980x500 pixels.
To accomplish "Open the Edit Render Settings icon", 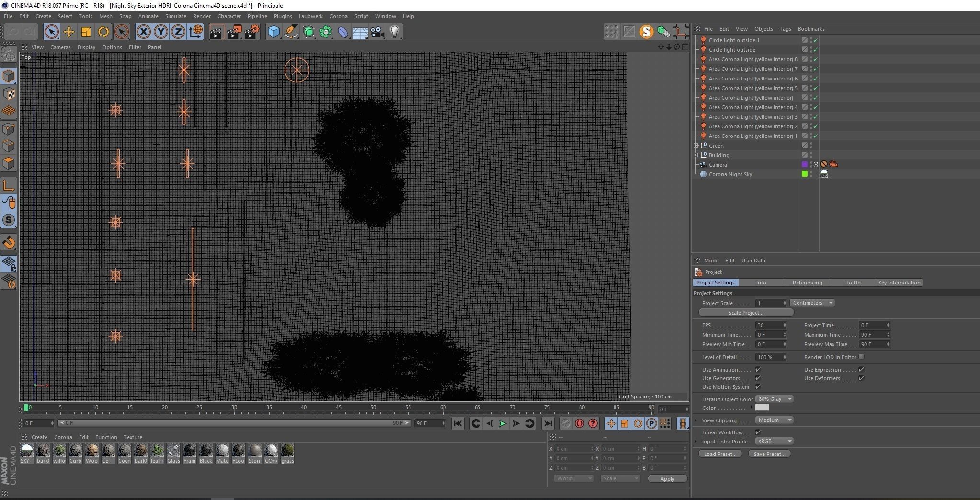I will click(x=252, y=32).
